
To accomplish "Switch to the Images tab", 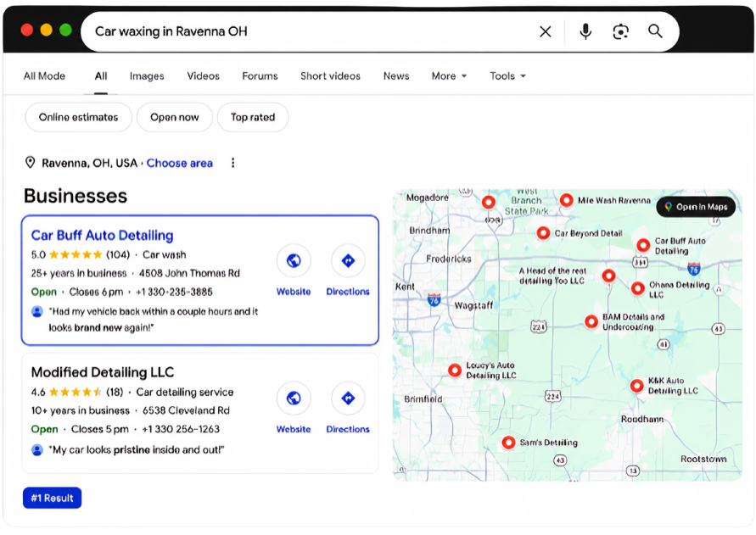I will tap(147, 76).
